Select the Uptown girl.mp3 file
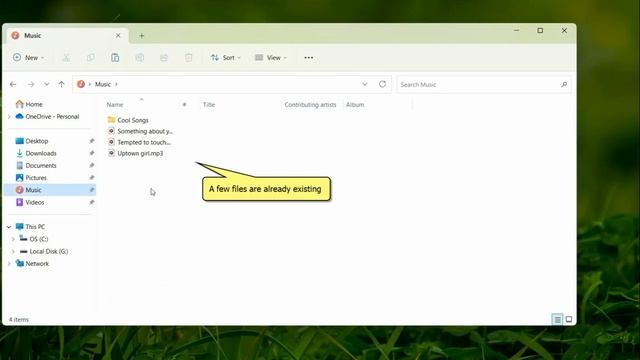This screenshot has width=640, height=360. point(140,153)
